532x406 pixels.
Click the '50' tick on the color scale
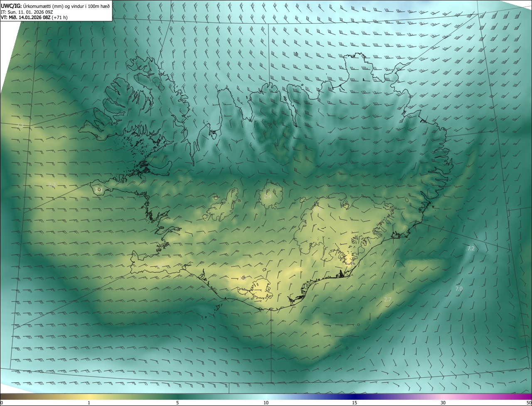pyautogui.click(x=529, y=403)
